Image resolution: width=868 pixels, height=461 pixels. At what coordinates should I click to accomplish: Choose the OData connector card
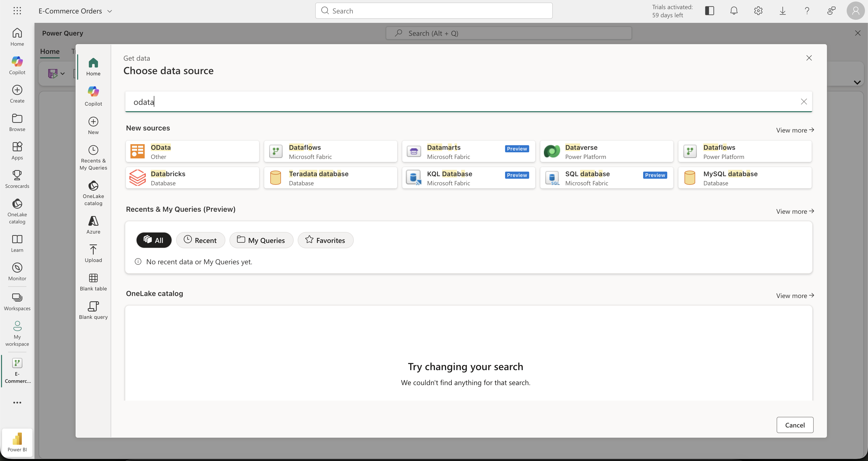click(192, 151)
